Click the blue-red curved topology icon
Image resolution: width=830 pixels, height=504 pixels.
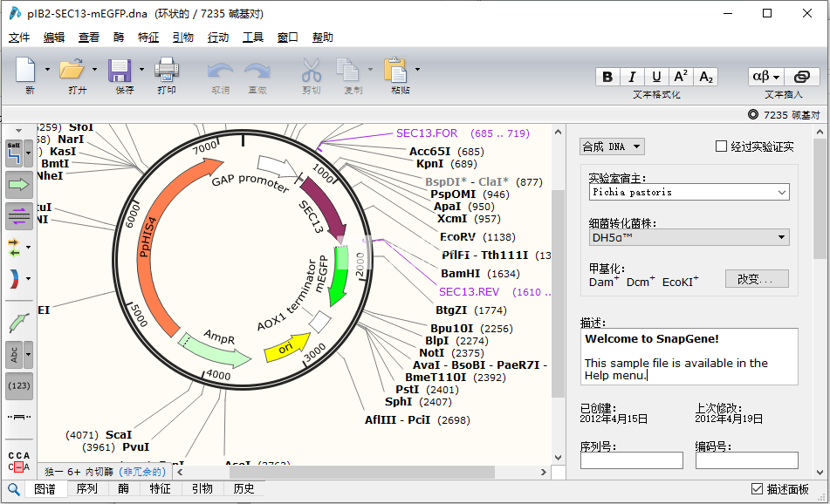[14, 278]
